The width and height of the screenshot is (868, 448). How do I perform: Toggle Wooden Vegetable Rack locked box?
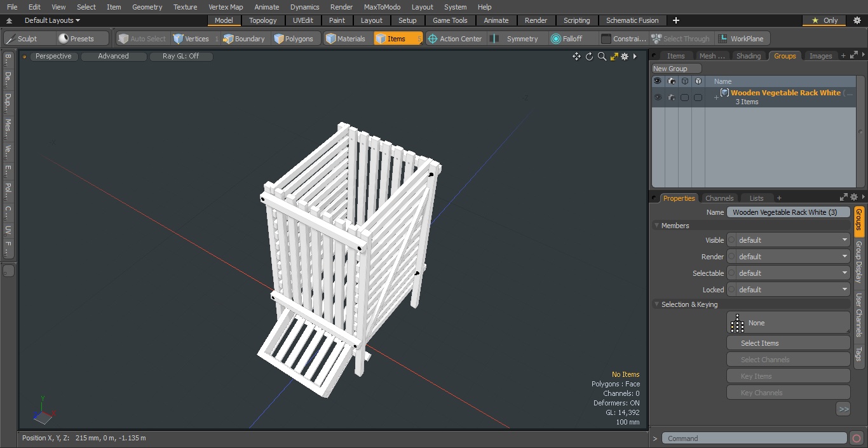(x=698, y=97)
